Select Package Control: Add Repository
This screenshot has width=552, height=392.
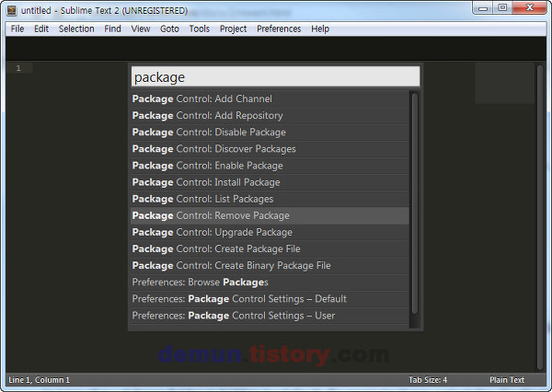tap(270, 116)
